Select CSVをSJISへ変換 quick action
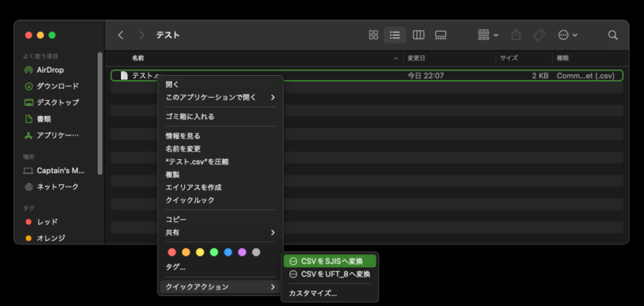Image resolution: width=644 pixels, height=306 pixels. [330, 261]
